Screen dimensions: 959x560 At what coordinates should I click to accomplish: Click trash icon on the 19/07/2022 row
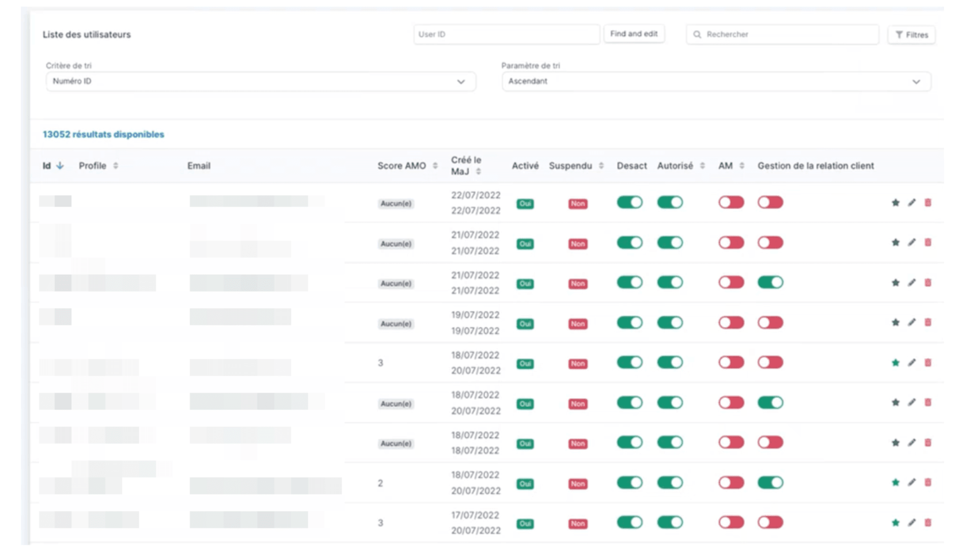pos(928,323)
